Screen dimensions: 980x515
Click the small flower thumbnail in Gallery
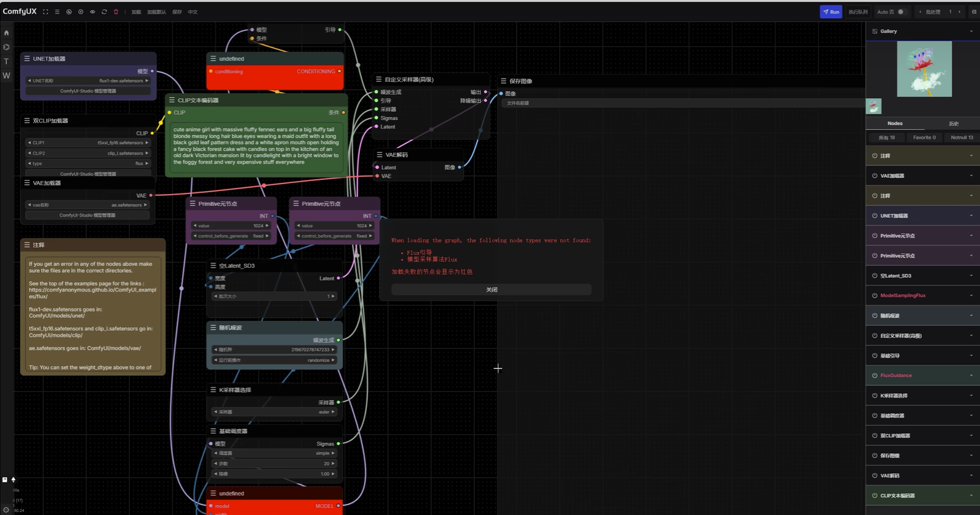point(874,106)
